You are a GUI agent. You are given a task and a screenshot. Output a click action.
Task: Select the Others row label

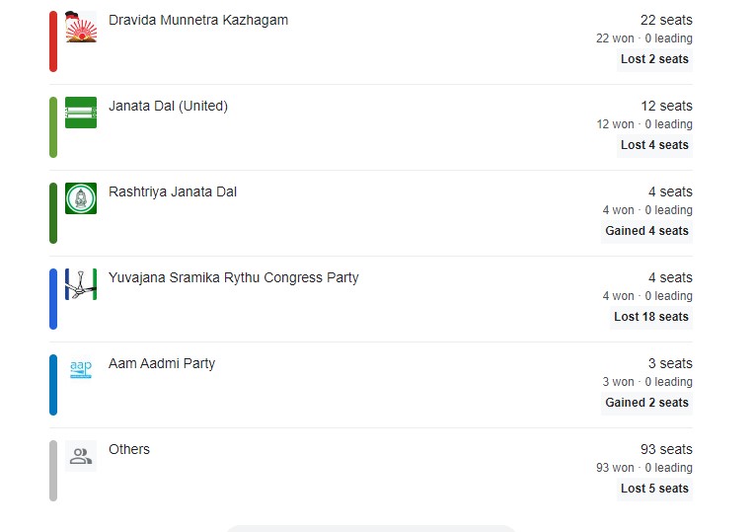tap(129, 449)
